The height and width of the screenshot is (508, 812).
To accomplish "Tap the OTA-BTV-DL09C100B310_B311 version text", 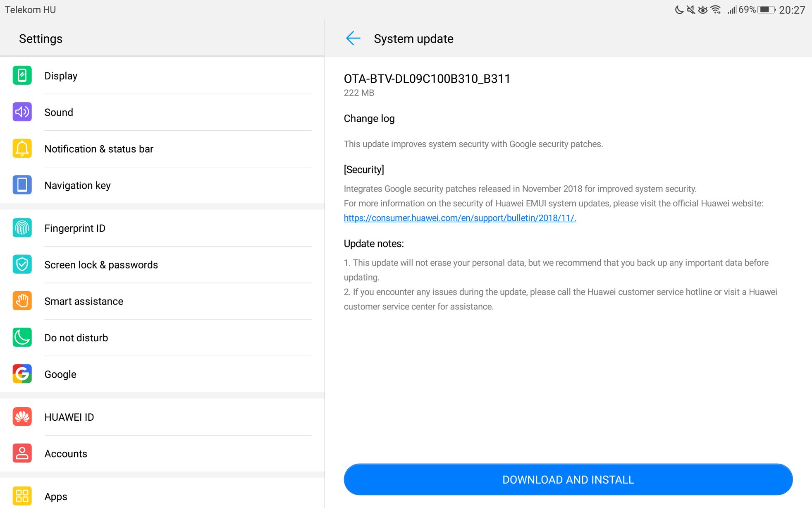I will (x=427, y=79).
